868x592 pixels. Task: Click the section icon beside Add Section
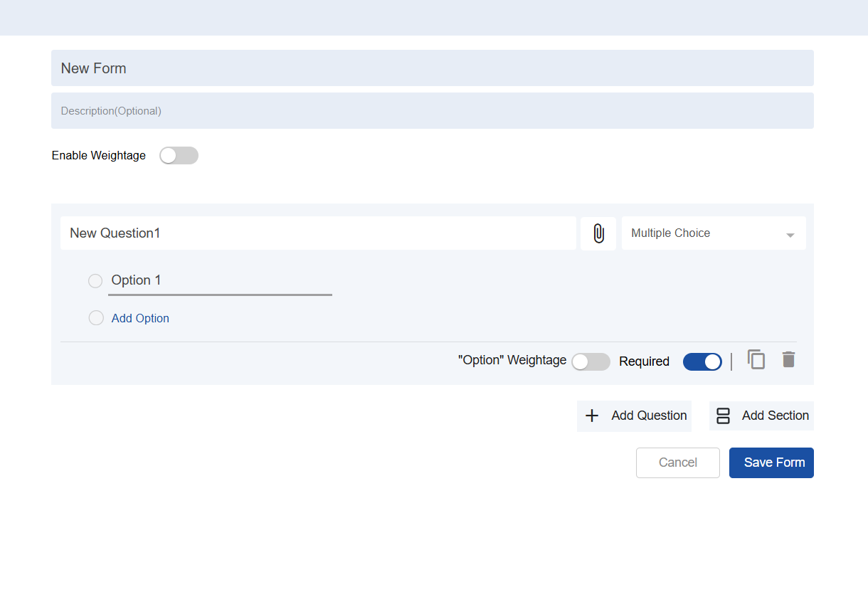click(x=723, y=416)
